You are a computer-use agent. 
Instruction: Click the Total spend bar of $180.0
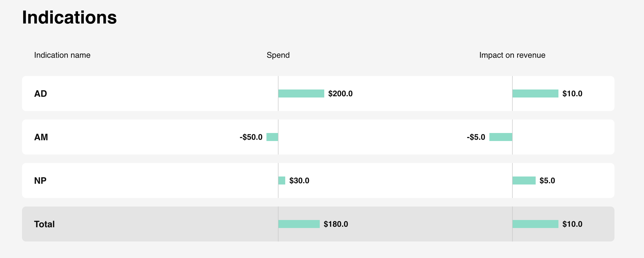[299, 224]
